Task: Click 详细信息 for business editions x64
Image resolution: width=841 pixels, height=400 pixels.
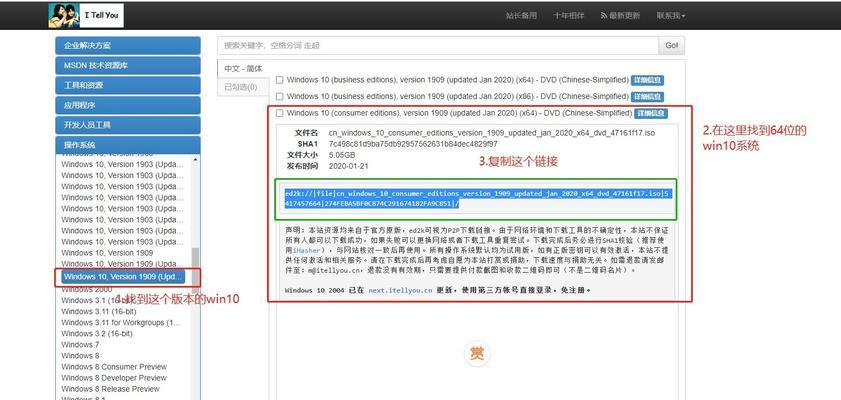Action: (647, 80)
